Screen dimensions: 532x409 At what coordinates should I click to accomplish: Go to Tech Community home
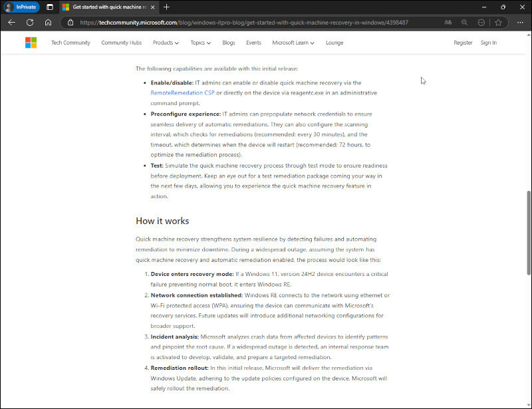[x=70, y=43]
